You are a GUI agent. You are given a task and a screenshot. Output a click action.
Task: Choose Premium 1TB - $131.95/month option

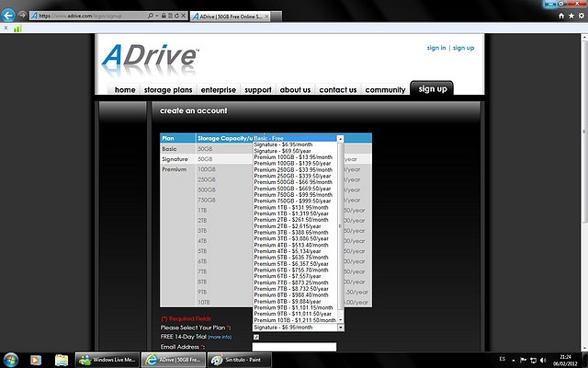[x=295, y=207]
